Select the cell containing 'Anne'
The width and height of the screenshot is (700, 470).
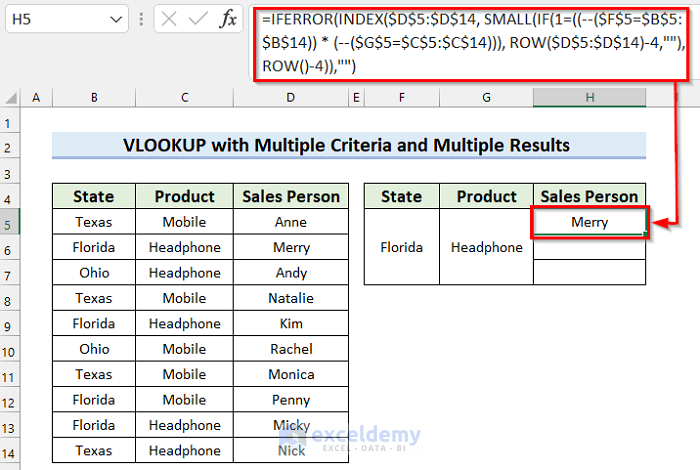click(291, 222)
